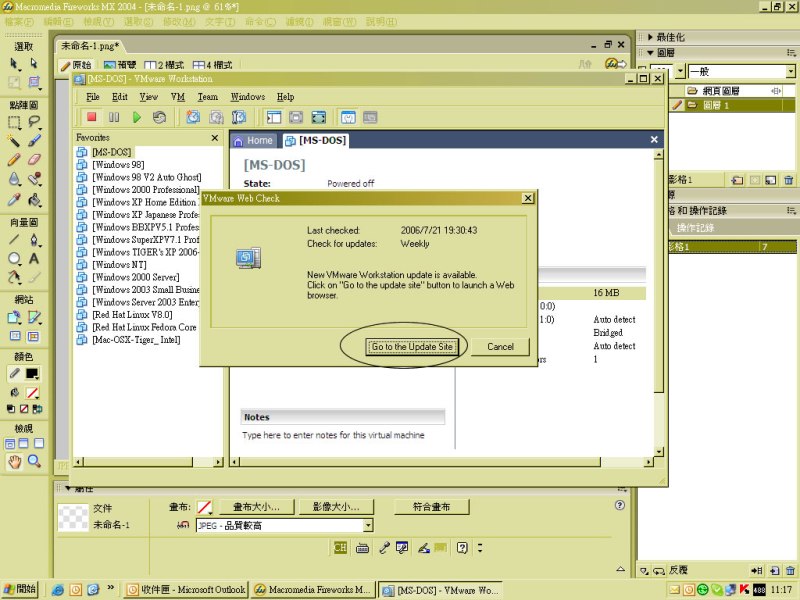
Task: Switch to Standard Screen mode
Action: [10, 443]
